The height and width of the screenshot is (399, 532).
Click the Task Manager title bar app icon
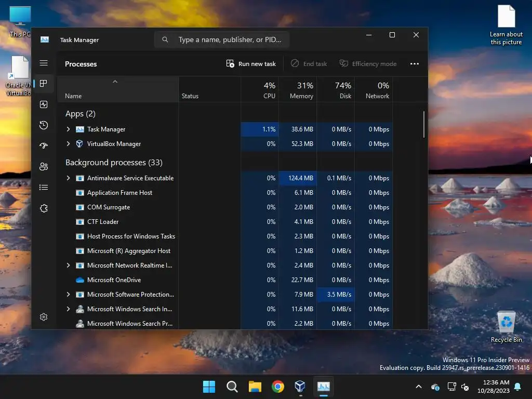click(45, 39)
